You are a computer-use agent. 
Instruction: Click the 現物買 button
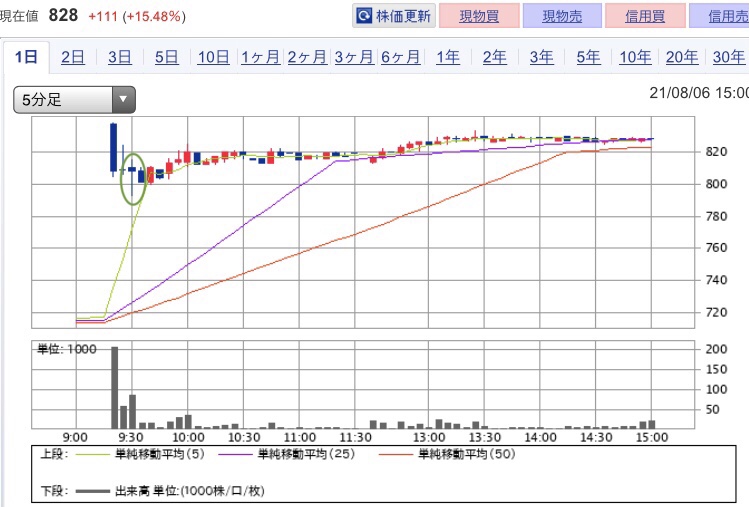coord(479,16)
